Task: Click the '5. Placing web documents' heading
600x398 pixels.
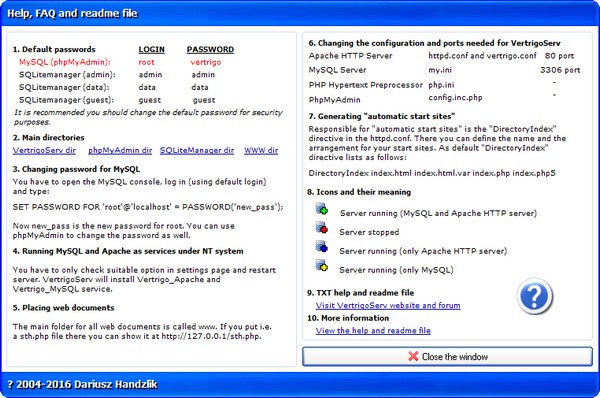Action: click(63, 308)
